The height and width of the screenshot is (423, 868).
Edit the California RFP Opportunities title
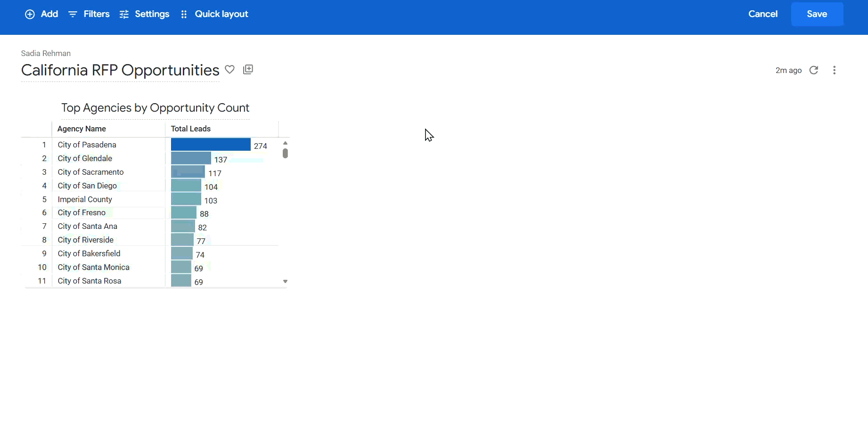pos(120,70)
